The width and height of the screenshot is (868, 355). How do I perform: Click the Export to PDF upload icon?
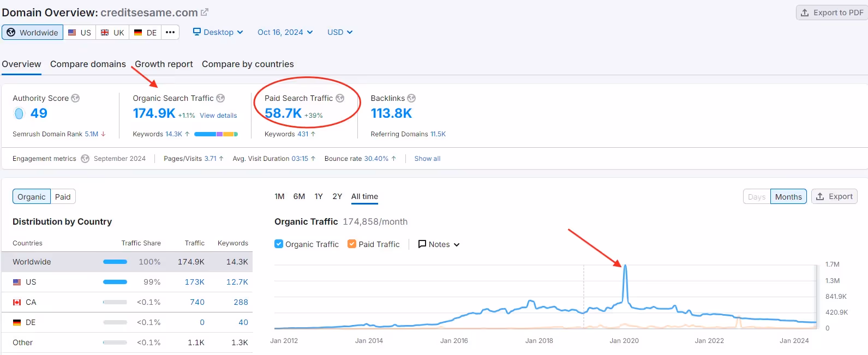point(805,13)
